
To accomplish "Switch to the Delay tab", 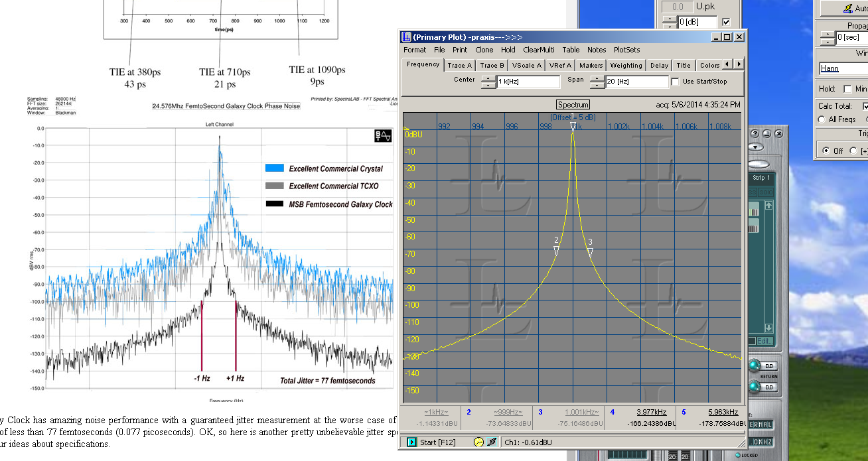I will point(659,65).
